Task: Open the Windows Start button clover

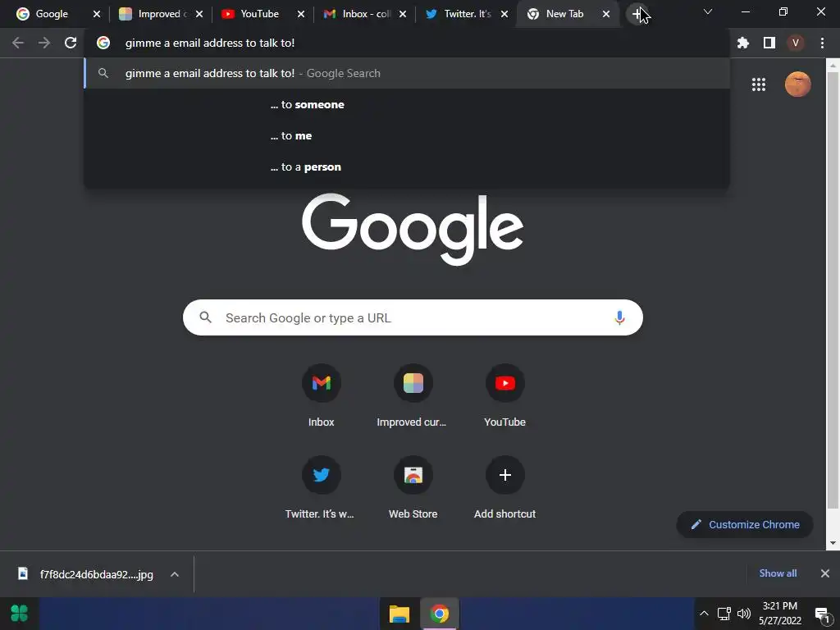Action: pos(20,614)
